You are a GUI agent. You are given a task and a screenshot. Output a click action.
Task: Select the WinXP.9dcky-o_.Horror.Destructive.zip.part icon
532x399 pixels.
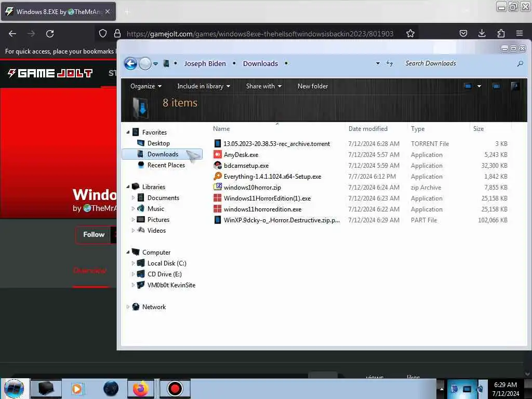pyautogui.click(x=218, y=220)
